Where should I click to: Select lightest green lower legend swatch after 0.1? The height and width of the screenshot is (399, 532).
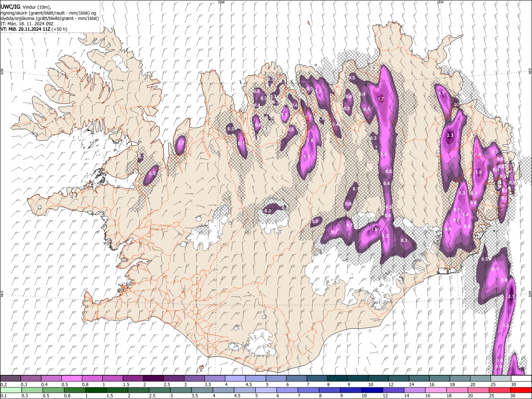[10, 390]
